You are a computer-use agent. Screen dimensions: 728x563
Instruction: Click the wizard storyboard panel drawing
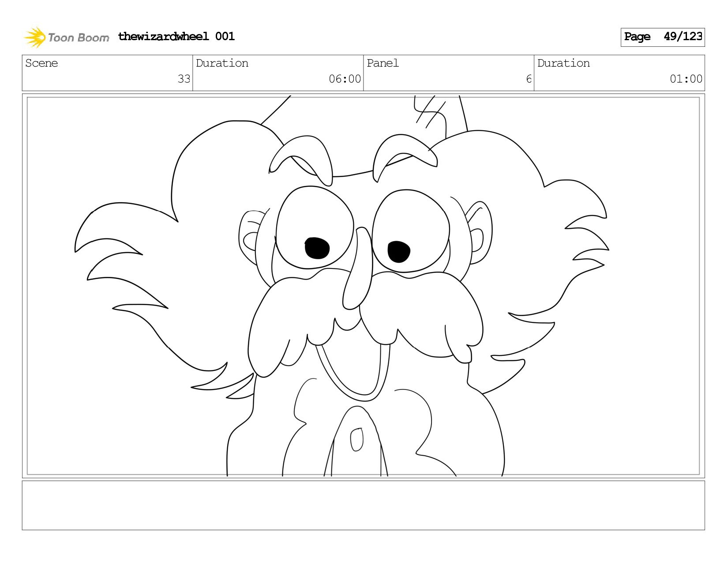[363, 286]
